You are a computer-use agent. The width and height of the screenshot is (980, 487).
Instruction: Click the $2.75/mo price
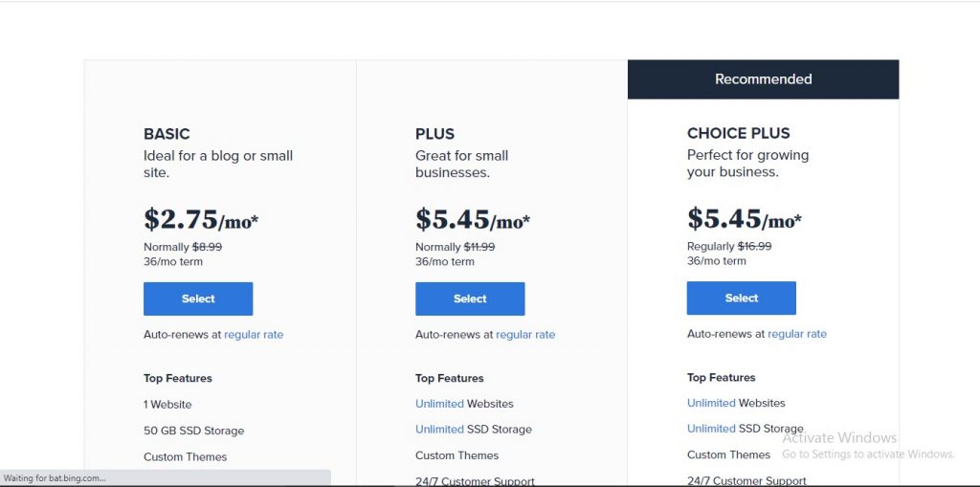pos(201,220)
